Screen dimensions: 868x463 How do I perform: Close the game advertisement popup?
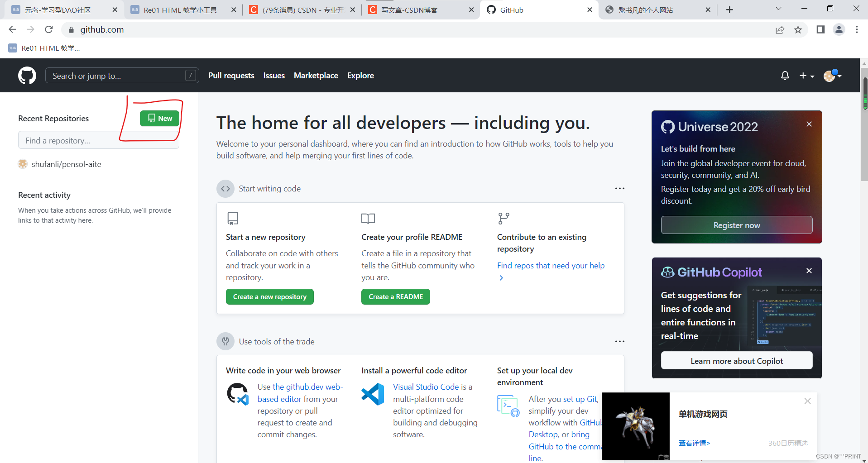pyautogui.click(x=807, y=401)
